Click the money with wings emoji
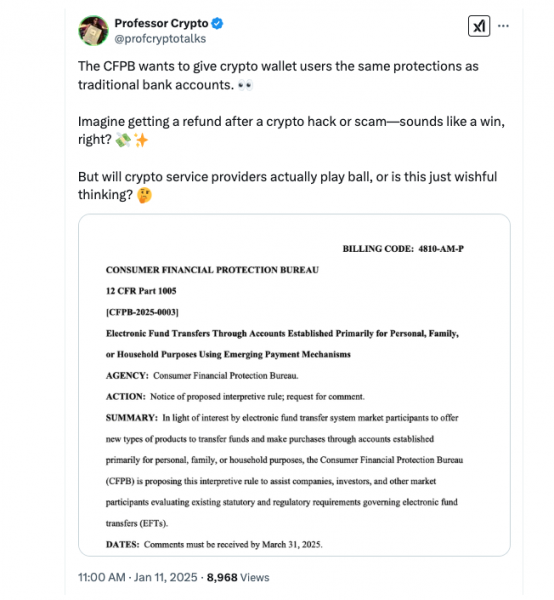The image size is (554, 600). [x=123, y=140]
